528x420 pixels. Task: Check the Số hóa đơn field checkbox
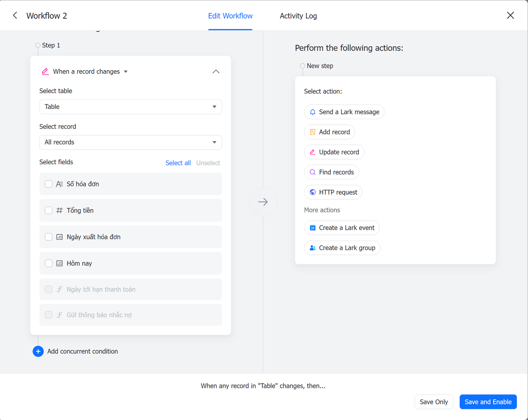point(49,184)
